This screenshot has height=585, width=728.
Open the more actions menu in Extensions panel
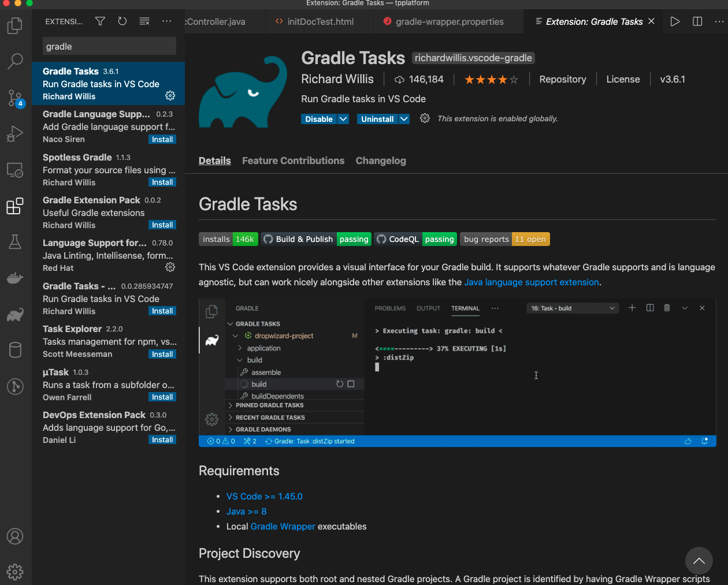166,21
